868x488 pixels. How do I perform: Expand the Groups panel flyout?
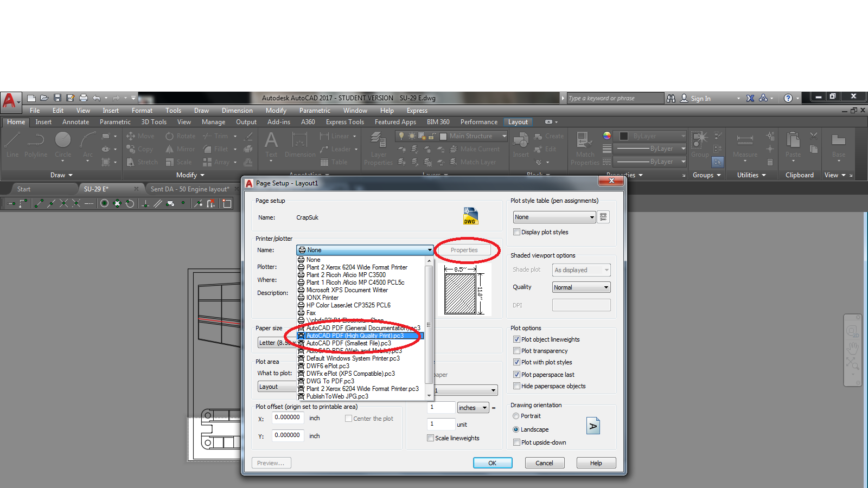(707, 175)
